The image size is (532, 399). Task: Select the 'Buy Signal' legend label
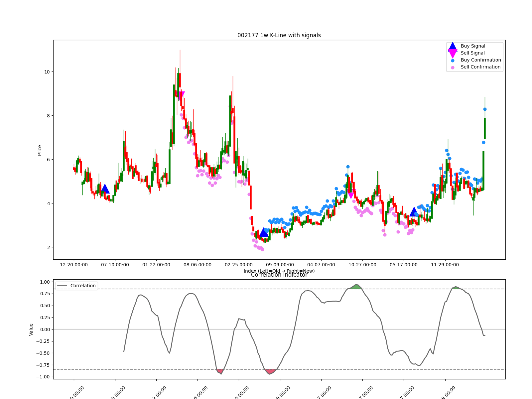pyautogui.click(x=473, y=46)
